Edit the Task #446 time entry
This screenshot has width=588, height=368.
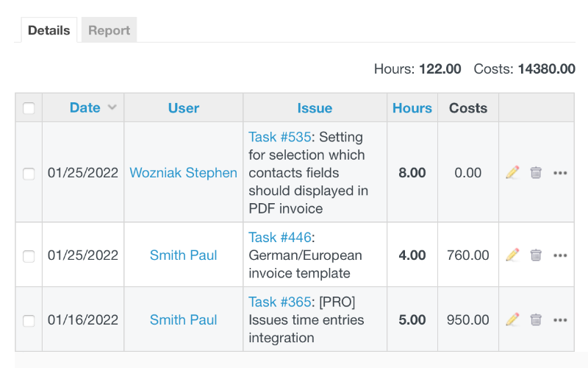512,255
